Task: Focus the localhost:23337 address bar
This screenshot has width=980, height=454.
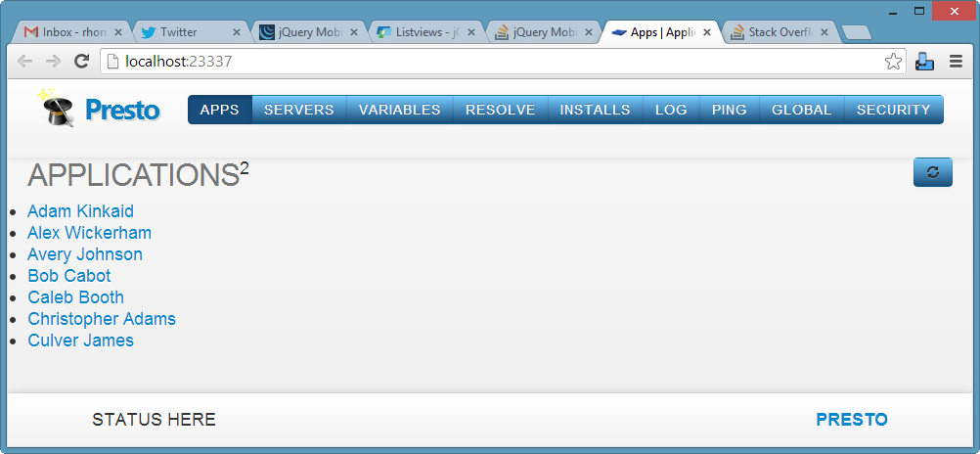Action: click(x=494, y=62)
